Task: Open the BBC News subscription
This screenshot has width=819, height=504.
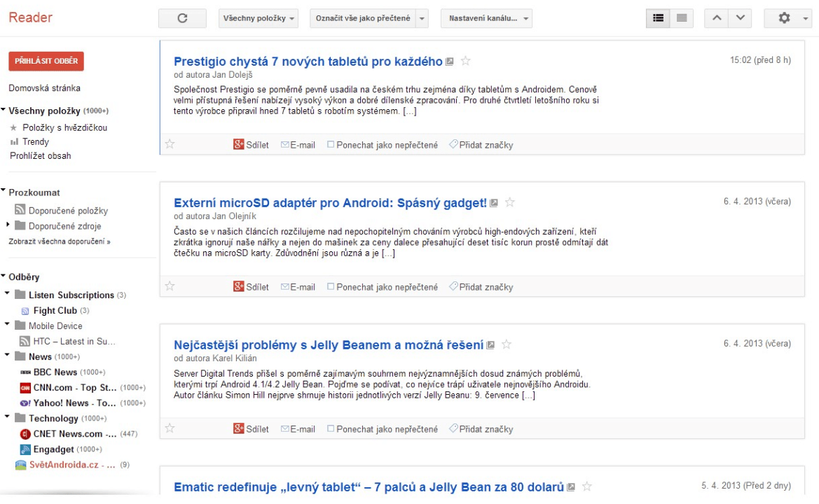Action: click(55, 372)
